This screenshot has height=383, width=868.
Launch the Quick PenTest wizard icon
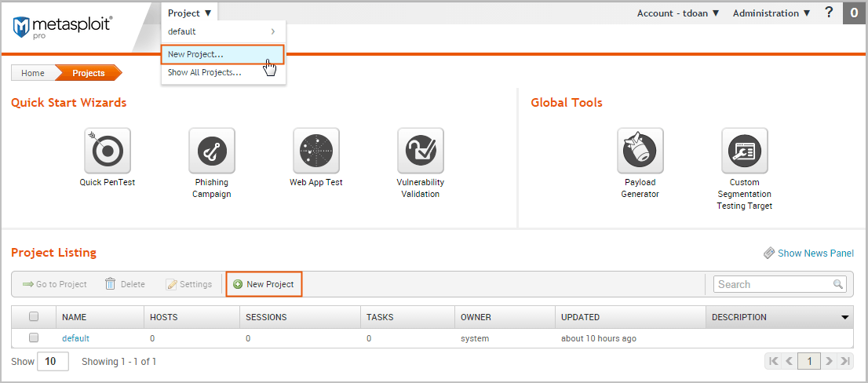point(108,151)
